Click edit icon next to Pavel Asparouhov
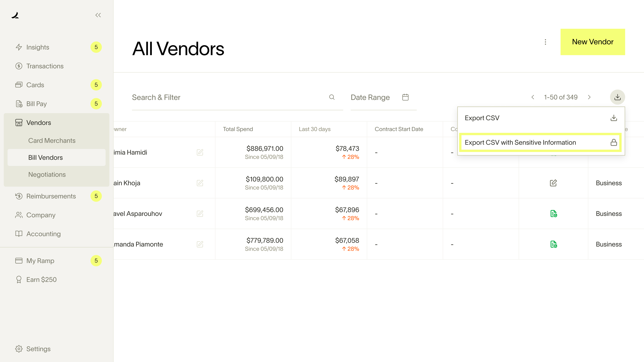644x362 pixels. (x=200, y=214)
